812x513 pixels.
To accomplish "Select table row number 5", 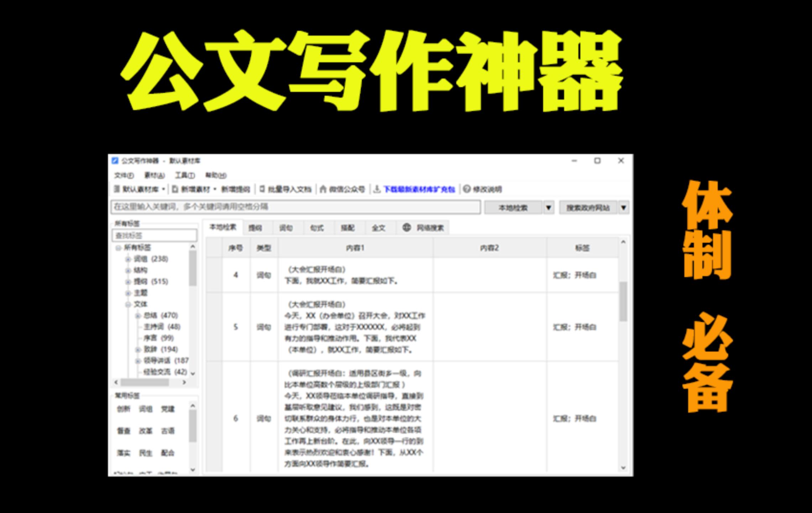I will [x=412, y=327].
